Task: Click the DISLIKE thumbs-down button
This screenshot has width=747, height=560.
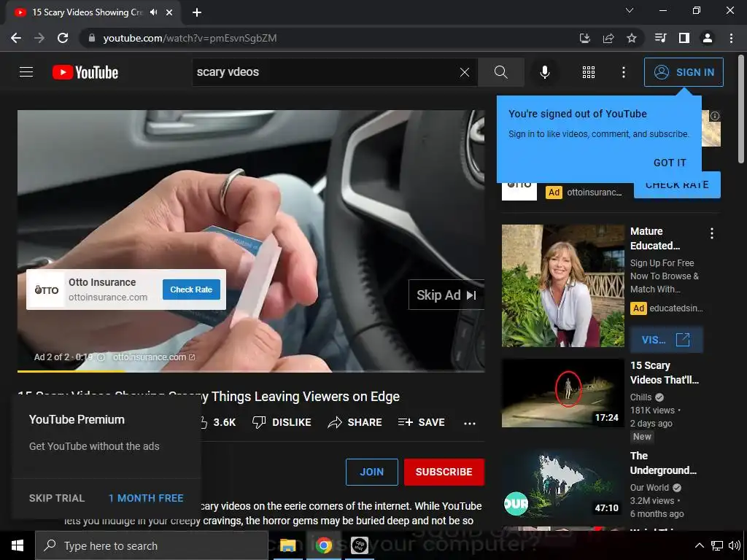Action: pyautogui.click(x=282, y=422)
